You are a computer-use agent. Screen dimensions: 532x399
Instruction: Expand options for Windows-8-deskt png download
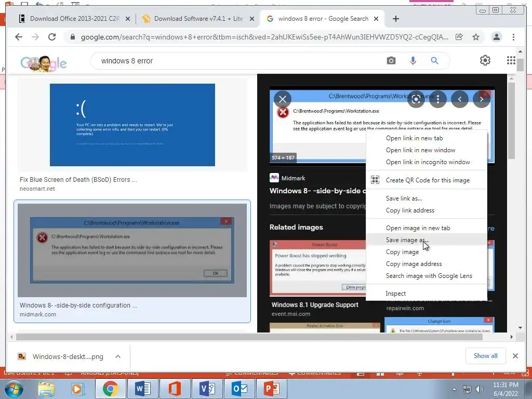click(x=118, y=356)
